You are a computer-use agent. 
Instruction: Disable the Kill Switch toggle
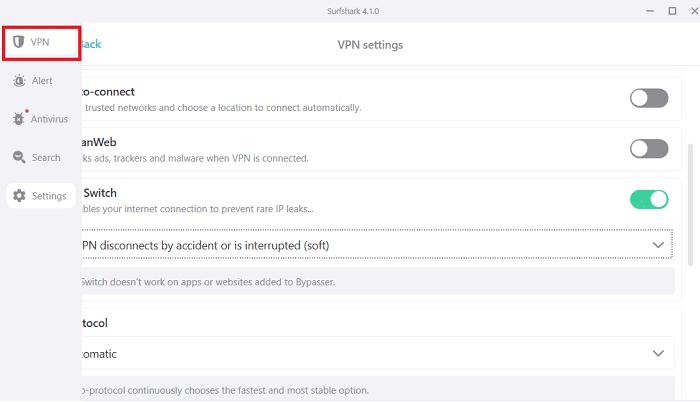click(x=648, y=199)
